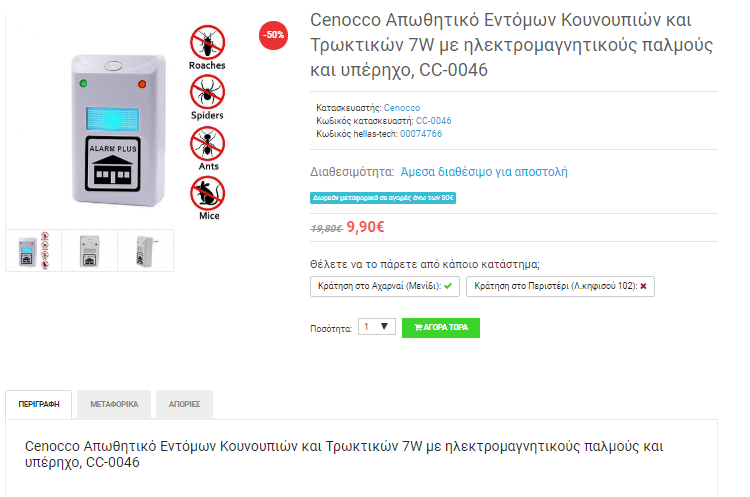Open the Ποσότητα quantity dropdown
The image size is (750, 497).
tap(377, 327)
